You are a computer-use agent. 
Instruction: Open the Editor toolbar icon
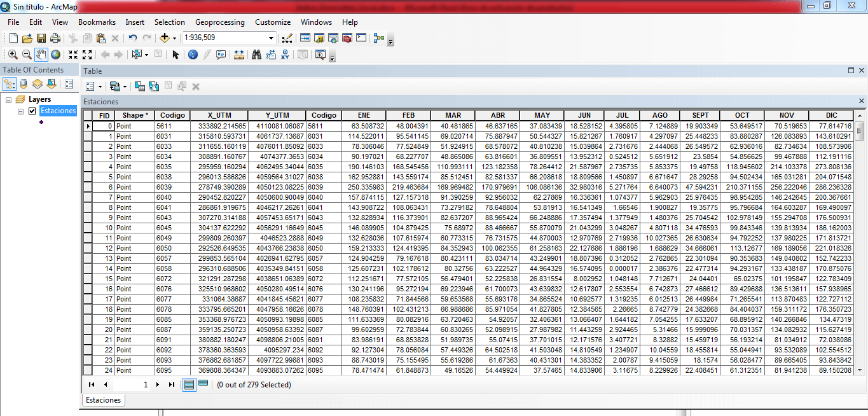click(x=287, y=38)
